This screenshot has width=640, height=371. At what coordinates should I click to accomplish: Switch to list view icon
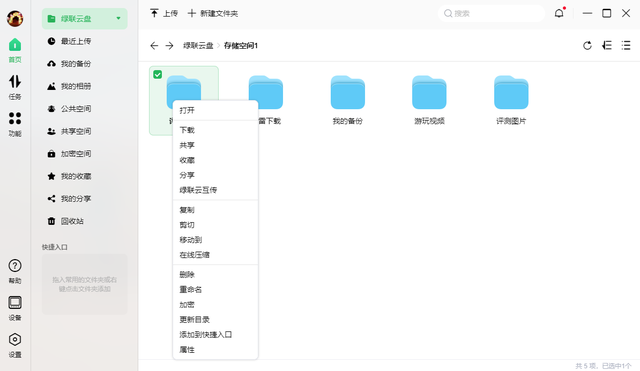click(x=626, y=45)
